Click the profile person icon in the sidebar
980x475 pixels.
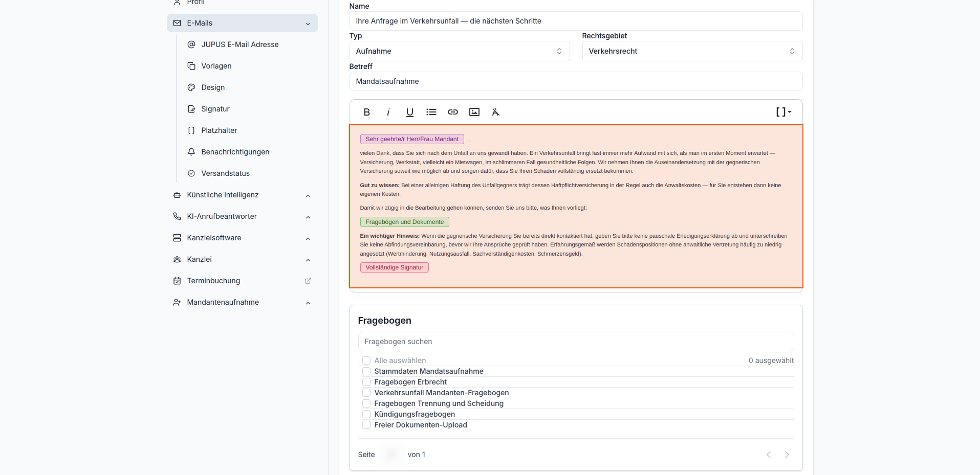coord(177,2)
